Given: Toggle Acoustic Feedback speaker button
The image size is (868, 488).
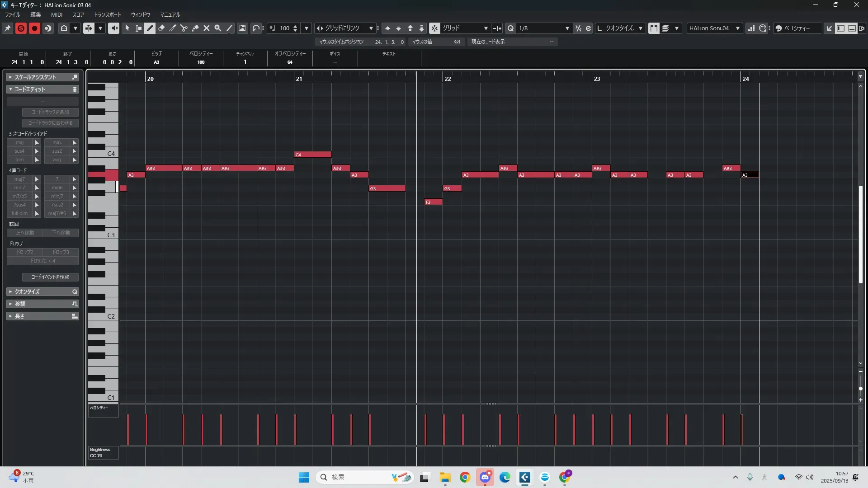Looking at the screenshot, I should click(113, 28).
